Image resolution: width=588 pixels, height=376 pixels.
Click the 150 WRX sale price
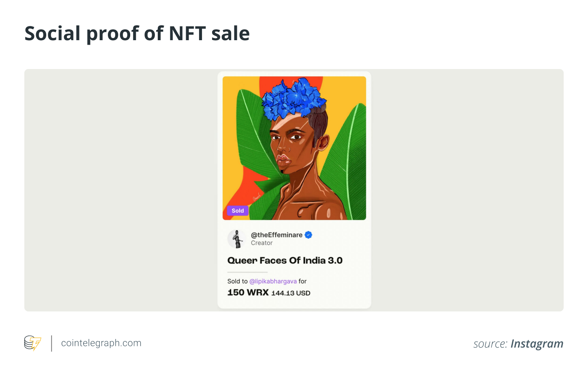point(248,293)
